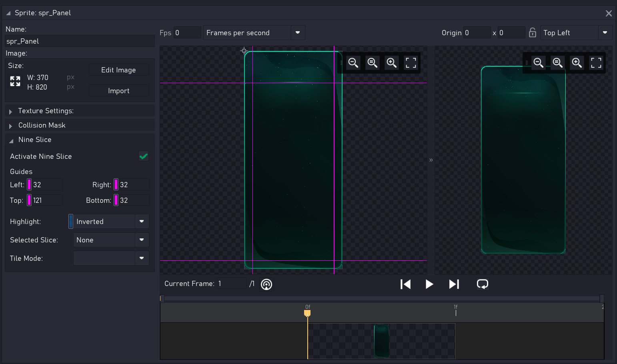This screenshot has width=617, height=364.
Task: Click the fit-to-window icon in right preview
Action: (596, 63)
